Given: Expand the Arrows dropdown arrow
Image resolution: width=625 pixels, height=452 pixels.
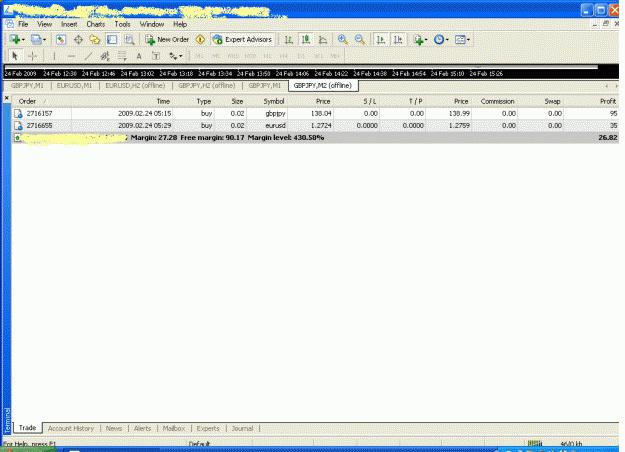Looking at the screenshot, I should coord(181,57).
